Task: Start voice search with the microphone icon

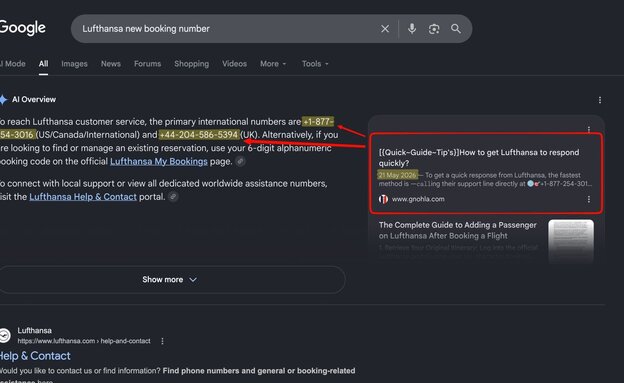Action: [x=412, y=29]
